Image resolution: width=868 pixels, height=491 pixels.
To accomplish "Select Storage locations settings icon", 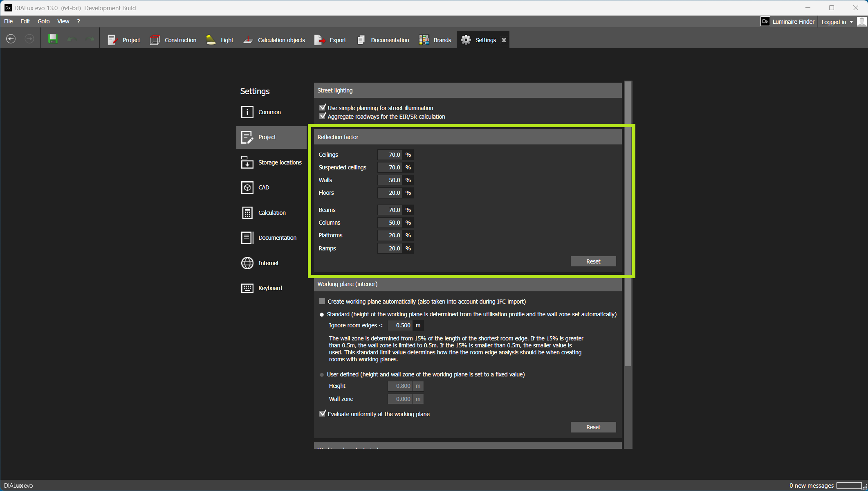I will [x=247, y=162].
